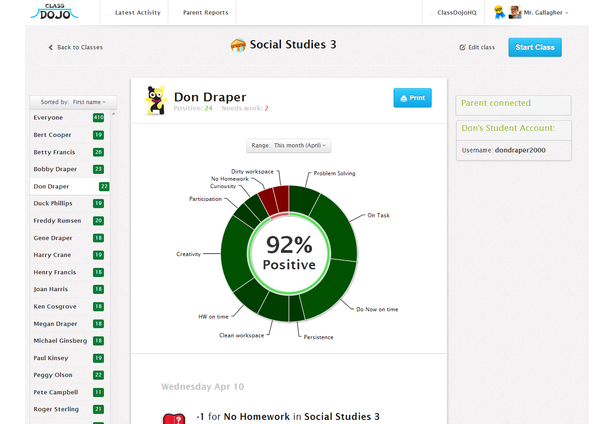Screen dimensions: 615x424
Task: Select Paul Kinsey in the student list
Action: tap(70, 358)
